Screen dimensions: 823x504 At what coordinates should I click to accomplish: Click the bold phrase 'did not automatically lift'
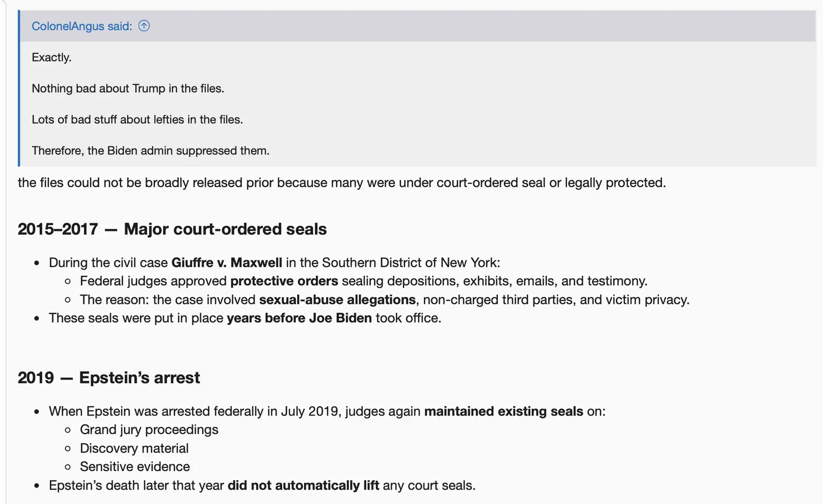click(303, 485)
